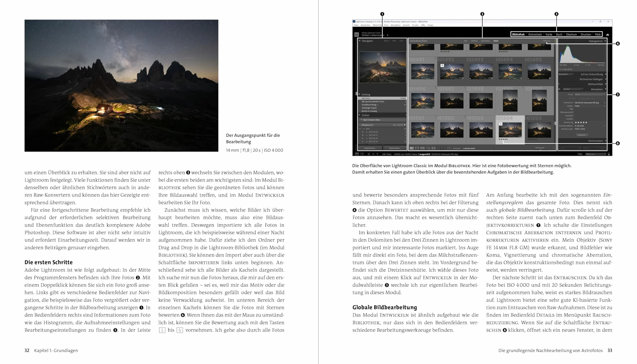Toggle the filter lock in Bibliotheksfilter bar

pyautogui.click(x=555, y=41)
